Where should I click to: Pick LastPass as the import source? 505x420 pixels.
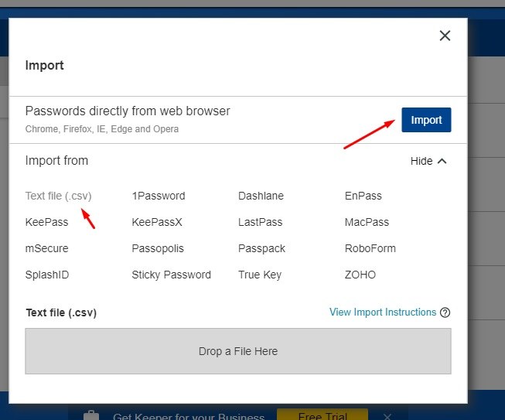coord(260,222)
